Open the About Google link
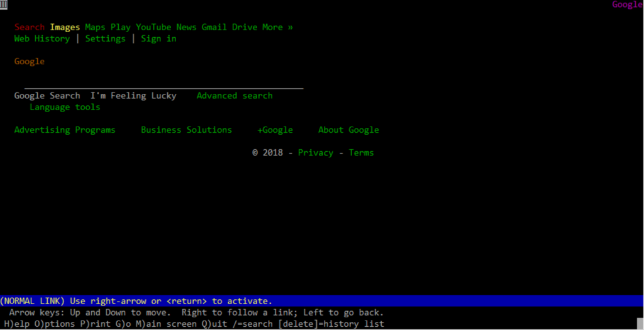Image resolution: width=644 pixels, height=330 pixels. point(348,130)
